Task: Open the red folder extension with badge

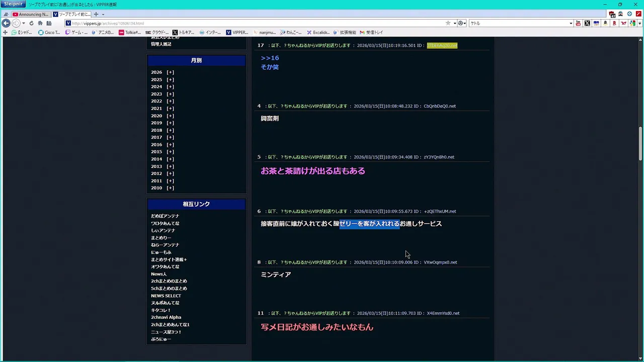Action: pos(612,14)
